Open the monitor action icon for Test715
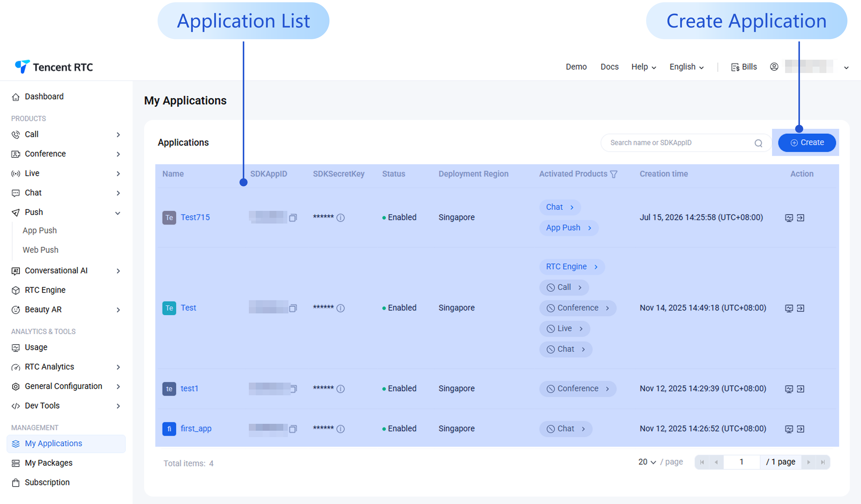Viewport: 861px width, 504px height. (x=789, y=218)
